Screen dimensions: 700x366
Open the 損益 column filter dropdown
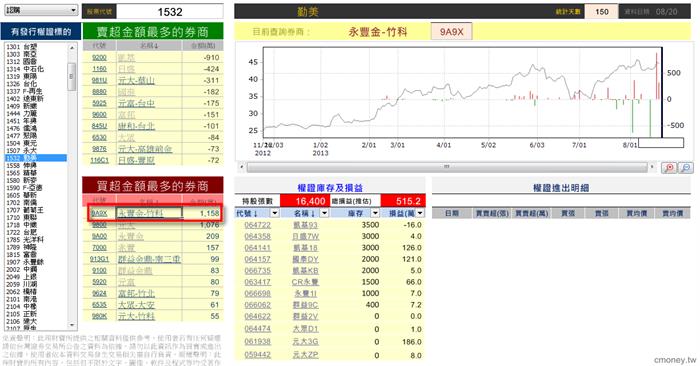click(421, 213)
